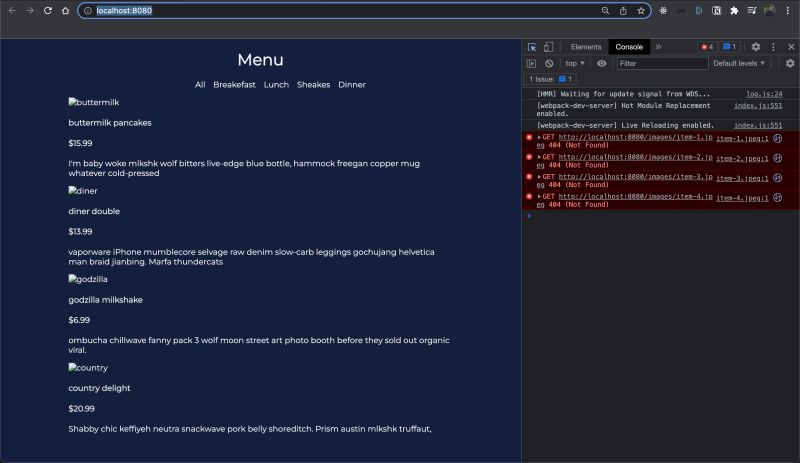Open the console settings gear
This screenshot has width=800, height=463.
[790, 63]
